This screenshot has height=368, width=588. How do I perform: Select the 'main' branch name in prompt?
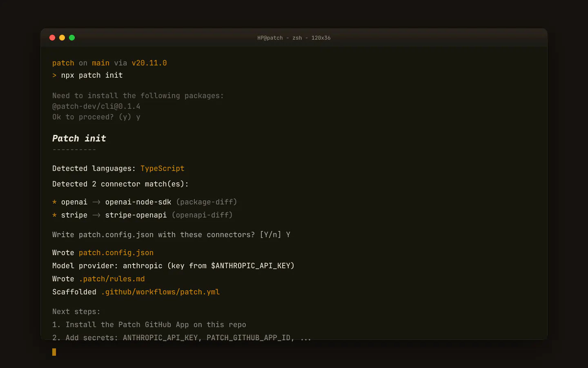click(100, 63)
